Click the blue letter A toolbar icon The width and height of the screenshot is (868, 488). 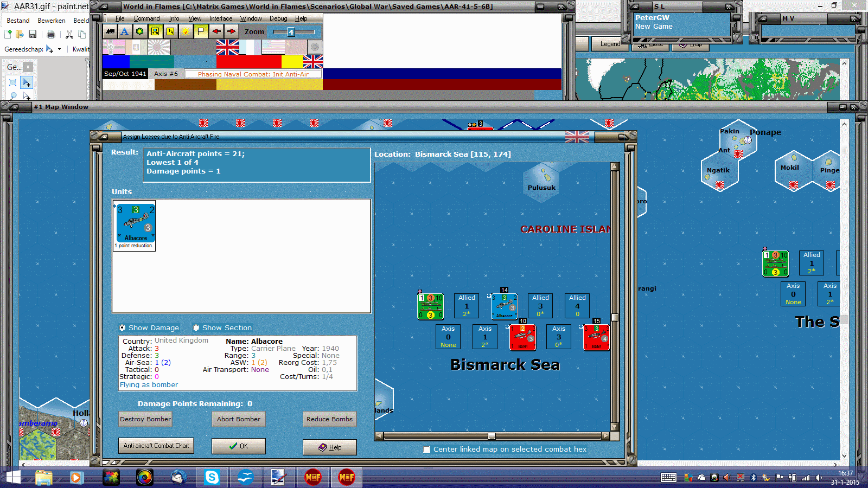(125, 31)
